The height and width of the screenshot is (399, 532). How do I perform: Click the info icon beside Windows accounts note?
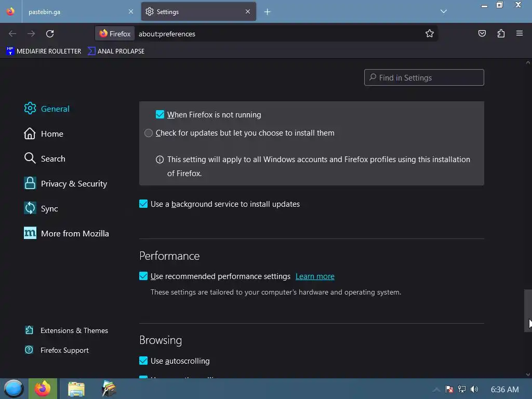click(159, 159)
